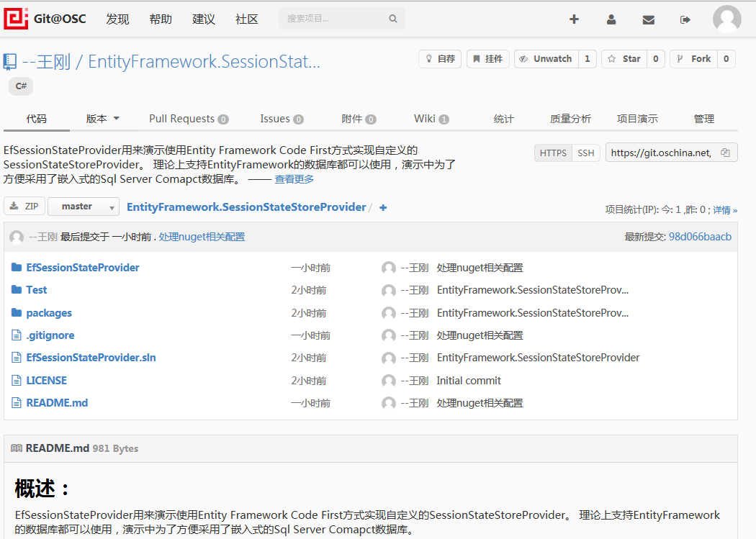The width and height of the screenshot is (756, 539).
Task: Click the repository path EntityFramework.SessionStateStoreProvider link
Action: point(246,207)
